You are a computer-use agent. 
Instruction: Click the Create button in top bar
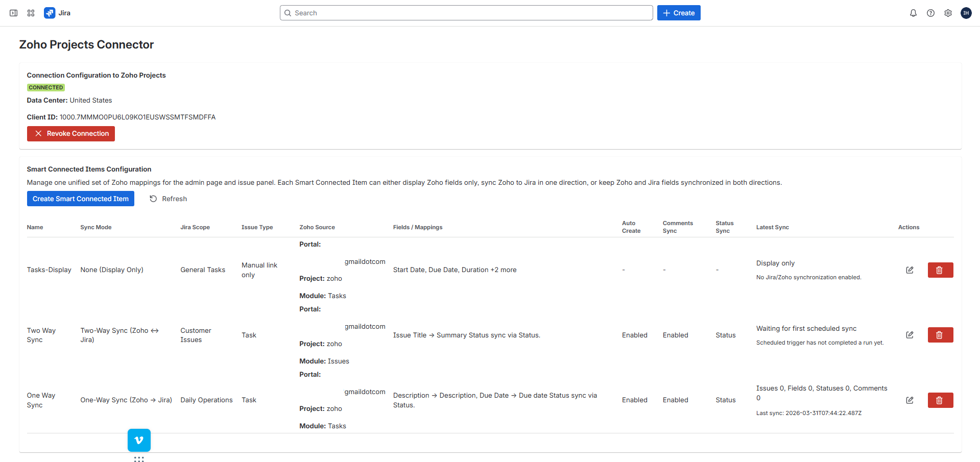[678, 12]
